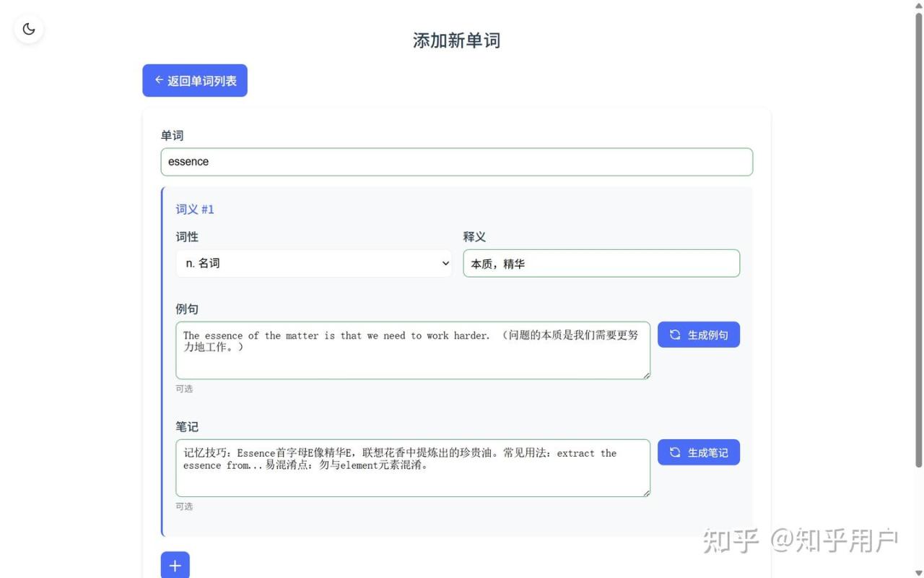Grab the resize handle of the 笔记 textarea
The width and height of the screenshot is (924, 578).
click(x=646, y=493)
